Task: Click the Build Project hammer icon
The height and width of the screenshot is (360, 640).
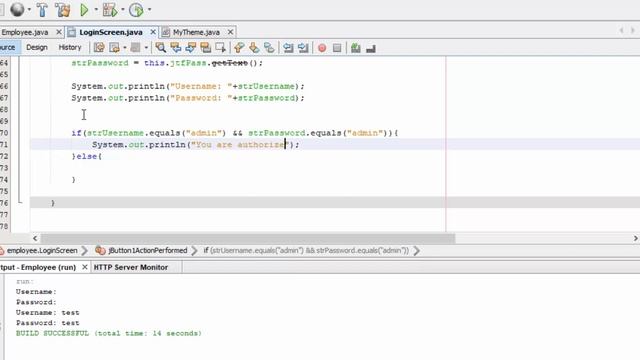Action: [x=42, y=10]
